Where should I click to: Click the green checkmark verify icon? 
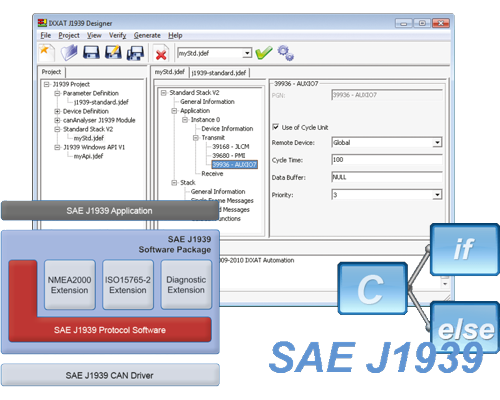[264, 53]
